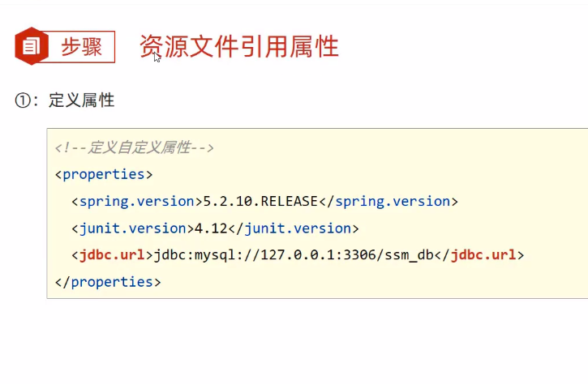
Task: Click the opening properties tag
Action: [104, 174]
